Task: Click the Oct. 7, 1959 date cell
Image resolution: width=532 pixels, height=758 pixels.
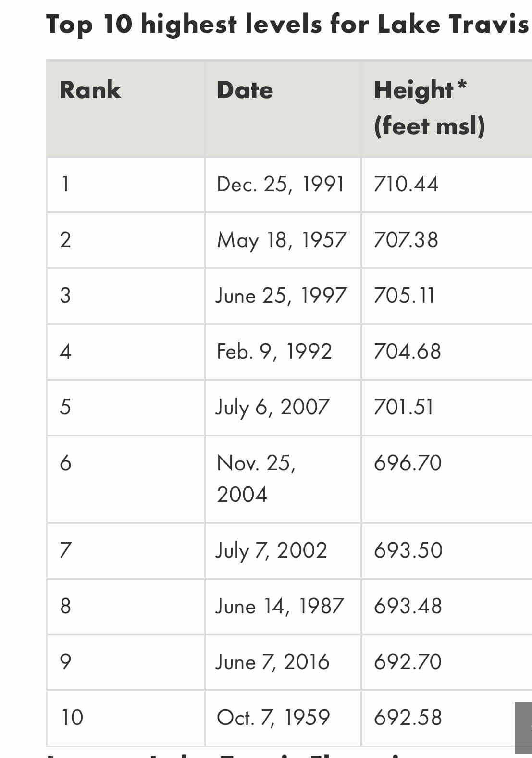Action: tap(273, 718)
